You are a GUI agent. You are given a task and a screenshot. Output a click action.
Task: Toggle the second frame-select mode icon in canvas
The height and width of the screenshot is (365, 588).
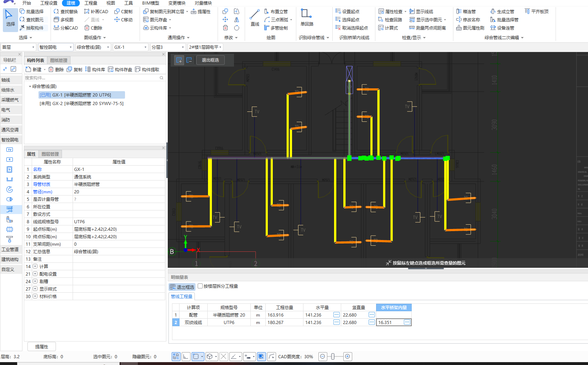click(x=189, y=60)
